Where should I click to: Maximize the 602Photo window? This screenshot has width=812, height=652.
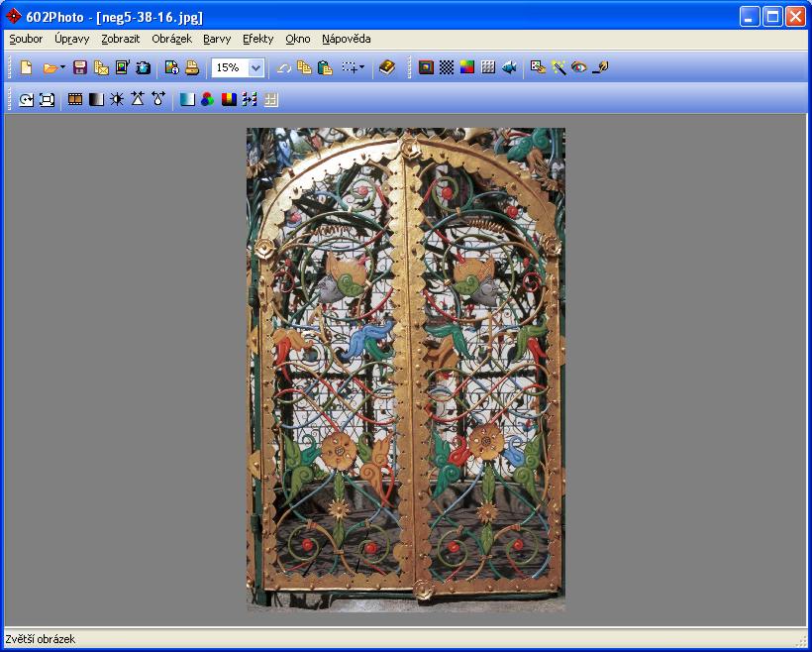pyautogui.click(x=772, y=17)
